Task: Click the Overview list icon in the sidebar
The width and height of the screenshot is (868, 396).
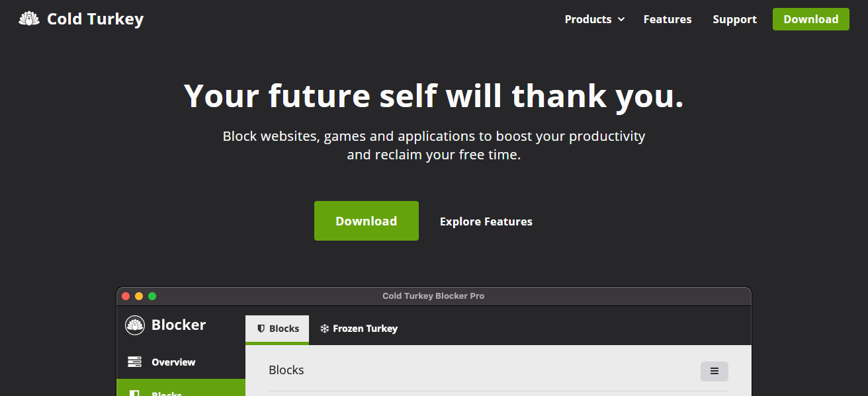Action: [x=135, y=362]
